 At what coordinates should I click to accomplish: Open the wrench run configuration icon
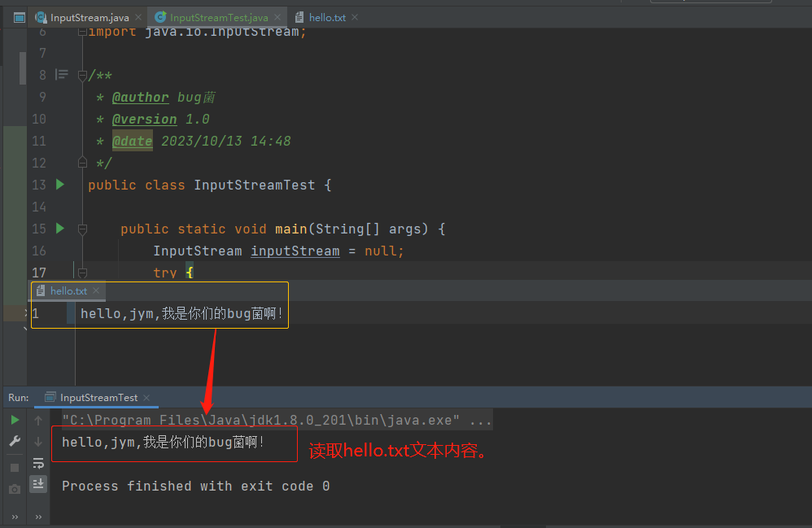[x=15, y=442]
